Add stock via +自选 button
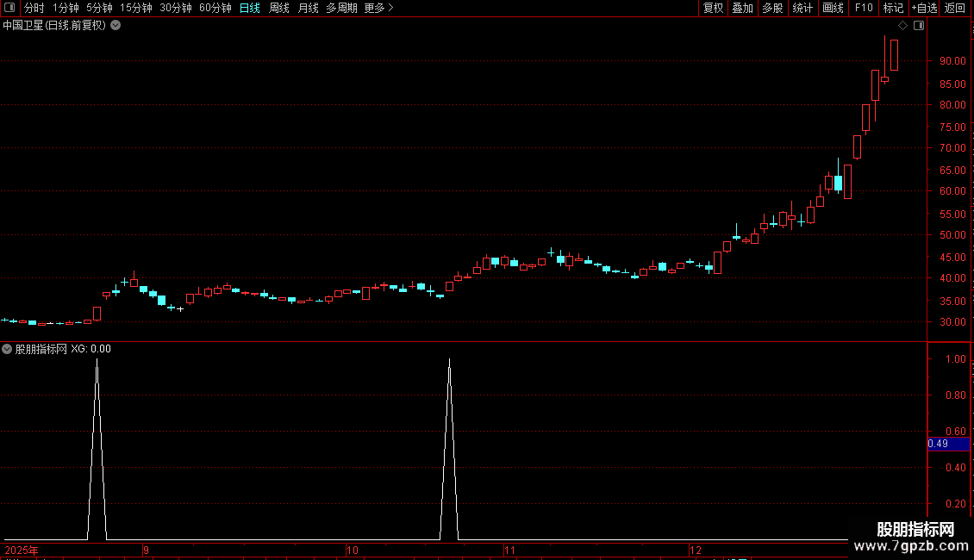Screen dimensions: 974x560 (924, 8)
